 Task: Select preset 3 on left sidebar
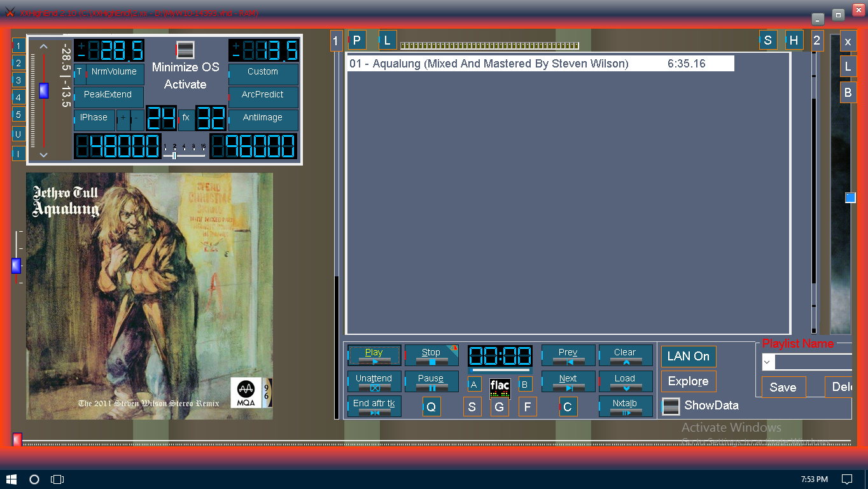[x=19, y=80]
